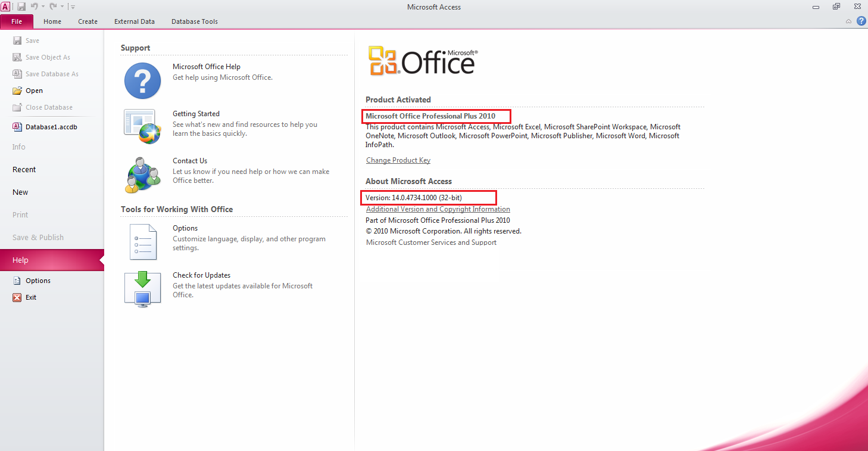Open Additional Version and Copyright Information link
The height and width of the screenshot is (451, 868).
pyautogui.click(x=438, y=209)
